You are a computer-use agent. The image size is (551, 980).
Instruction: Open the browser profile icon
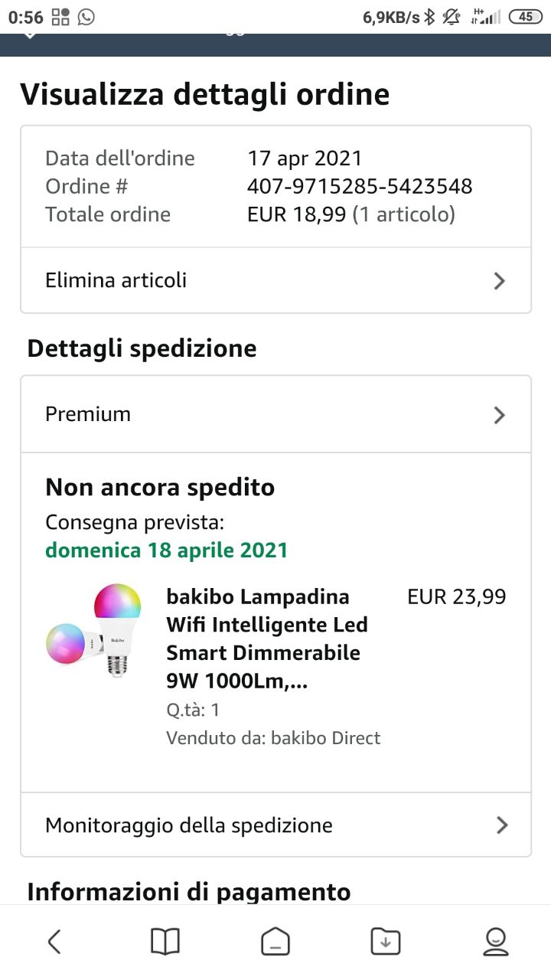pyautogui.click(x=496, y=941)
